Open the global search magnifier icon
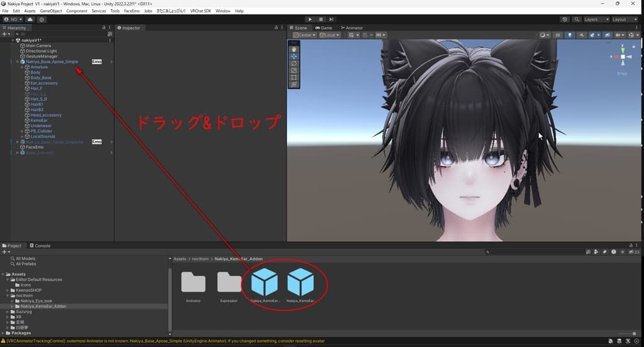This screenshot has width=644, height=347. (x=576, y=19)
